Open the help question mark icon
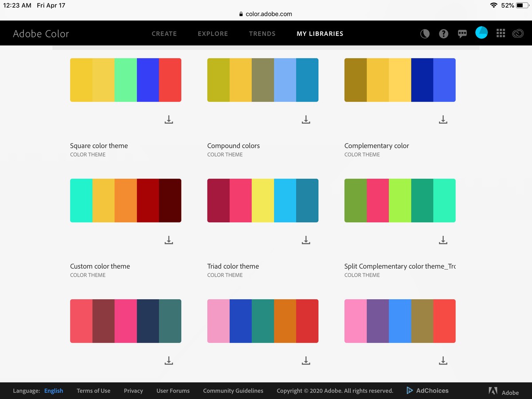This screenshot has width=532, height=399. [443, 34]
